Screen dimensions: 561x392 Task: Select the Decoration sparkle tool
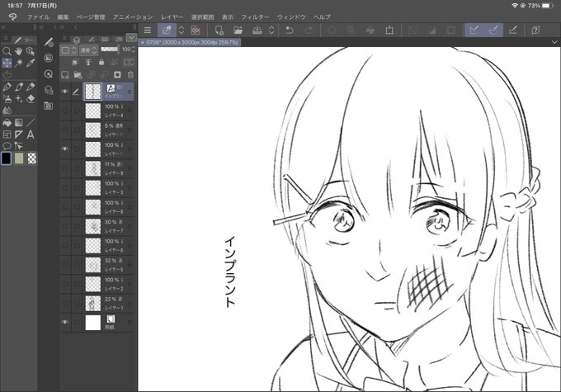[19, 99]
